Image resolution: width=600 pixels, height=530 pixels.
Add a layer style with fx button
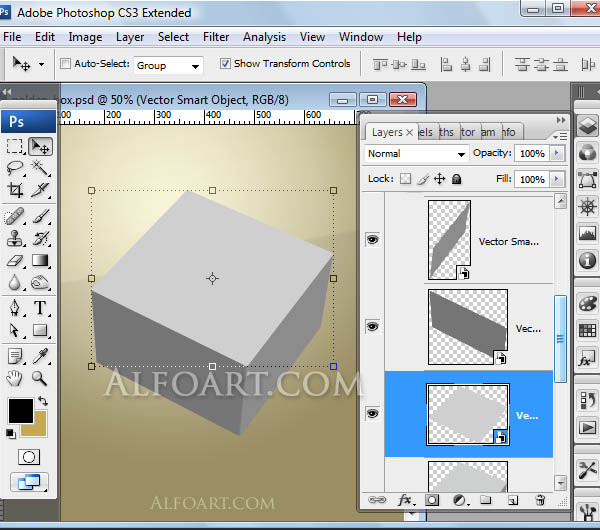405,500
